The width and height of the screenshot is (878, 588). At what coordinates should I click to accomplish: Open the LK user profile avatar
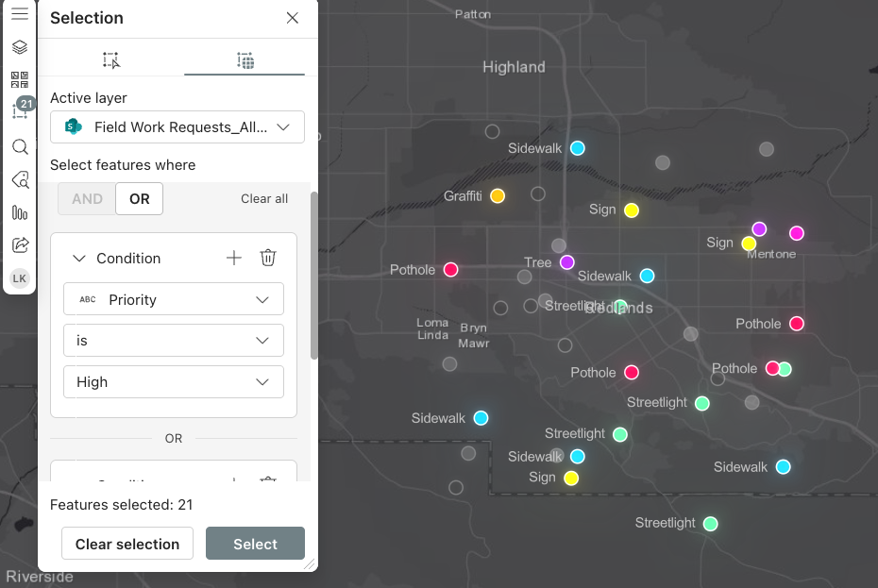[20, 278]
